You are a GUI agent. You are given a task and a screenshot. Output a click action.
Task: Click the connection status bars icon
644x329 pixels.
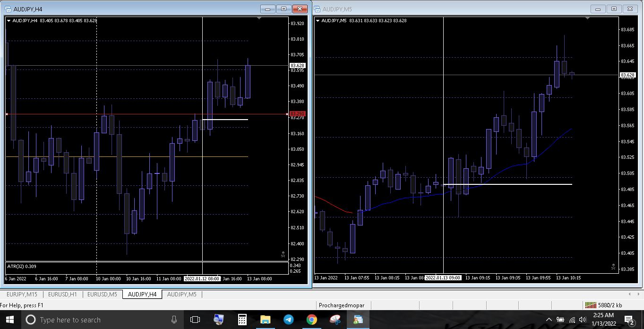590,305
